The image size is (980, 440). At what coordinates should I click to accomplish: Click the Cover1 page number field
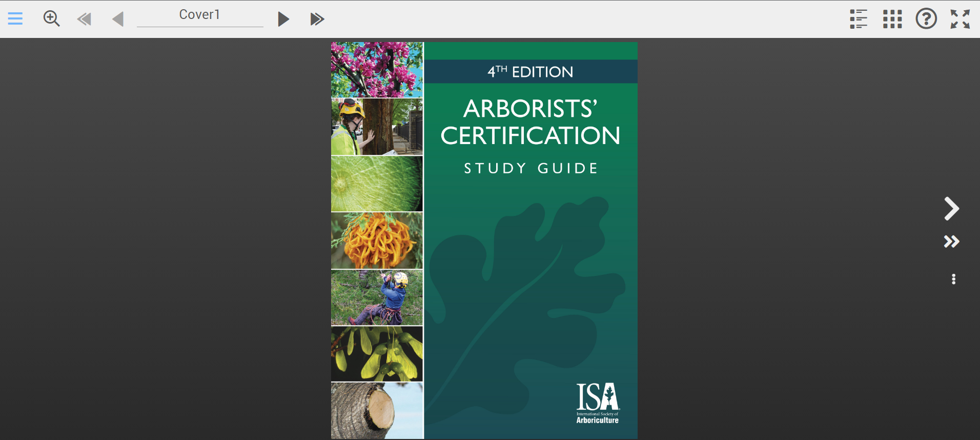tap(200, 15)
